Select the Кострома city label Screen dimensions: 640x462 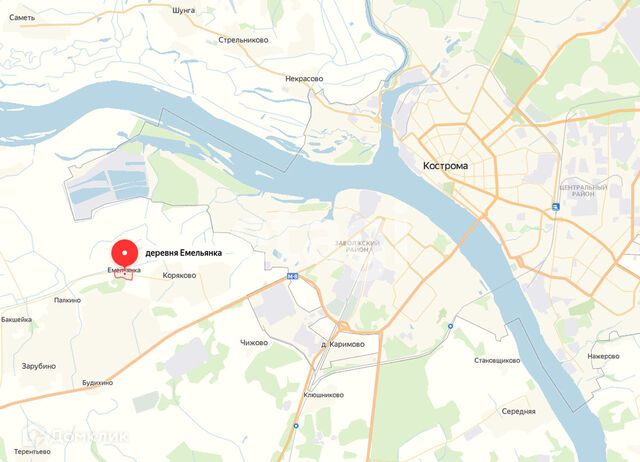click(x=445, y=166)
